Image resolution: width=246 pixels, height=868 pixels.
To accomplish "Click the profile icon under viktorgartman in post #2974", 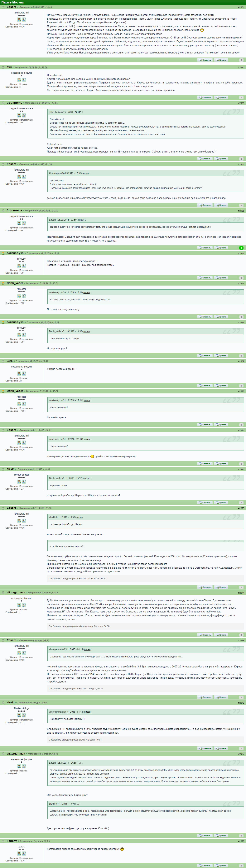I will (x=19, y=605).
